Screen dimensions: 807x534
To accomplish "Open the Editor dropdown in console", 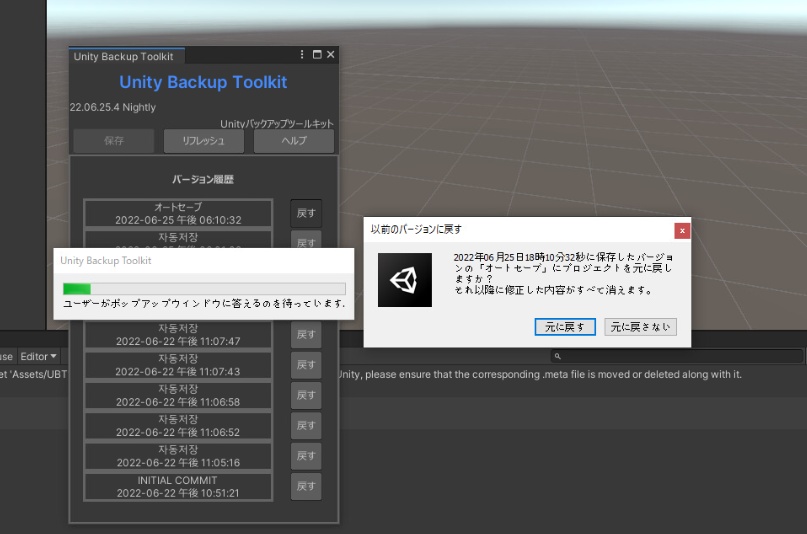I will click(x=39, y=357).
